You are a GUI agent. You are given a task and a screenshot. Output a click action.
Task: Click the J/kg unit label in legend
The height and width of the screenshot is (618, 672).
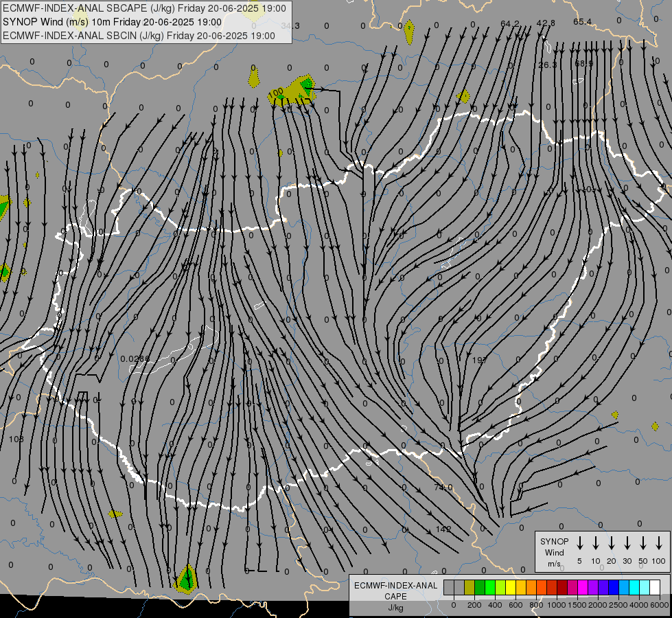pyautogui.click(x=395, y=608)
